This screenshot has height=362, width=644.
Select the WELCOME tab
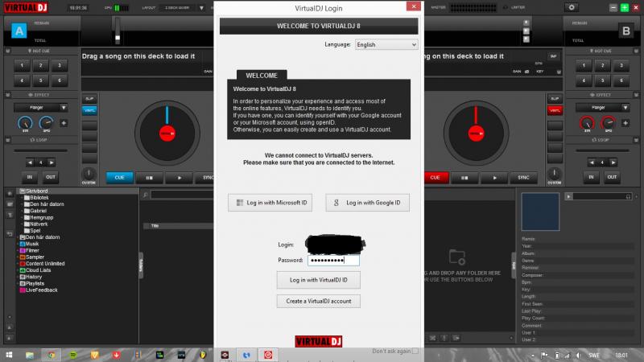(261, 74)
